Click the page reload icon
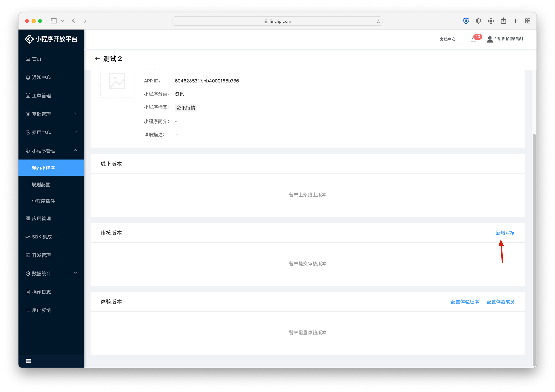Screen dimensions: 555x392 point(378,21)
